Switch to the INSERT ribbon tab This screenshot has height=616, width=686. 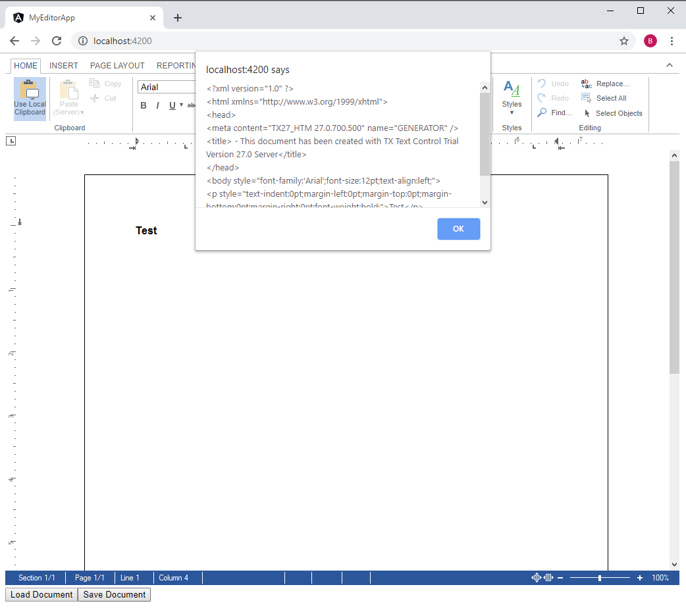63,65
